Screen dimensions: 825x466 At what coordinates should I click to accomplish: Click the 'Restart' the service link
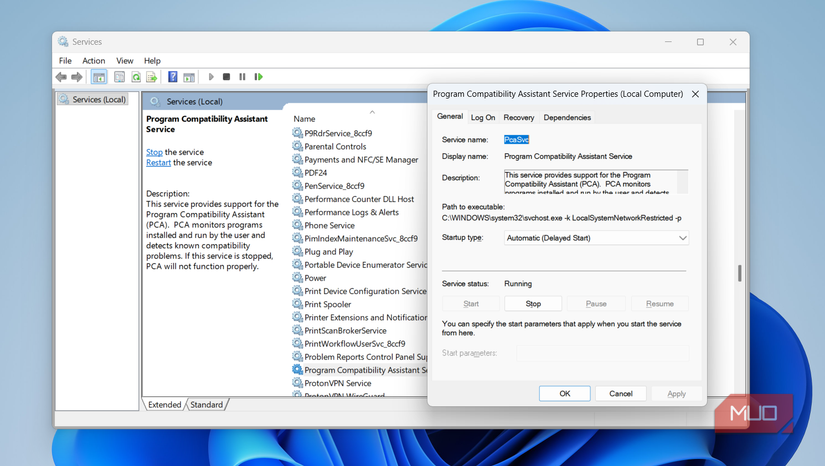coord(158,163)
